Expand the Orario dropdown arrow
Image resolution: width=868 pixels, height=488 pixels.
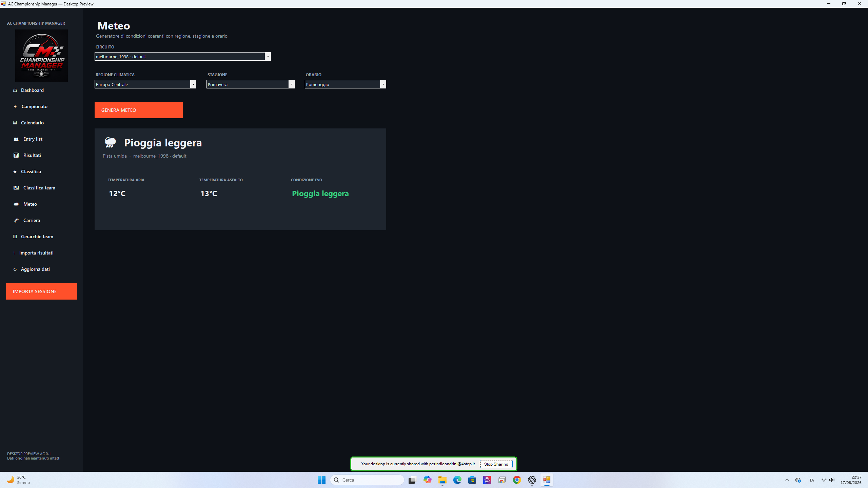[383, 84]
